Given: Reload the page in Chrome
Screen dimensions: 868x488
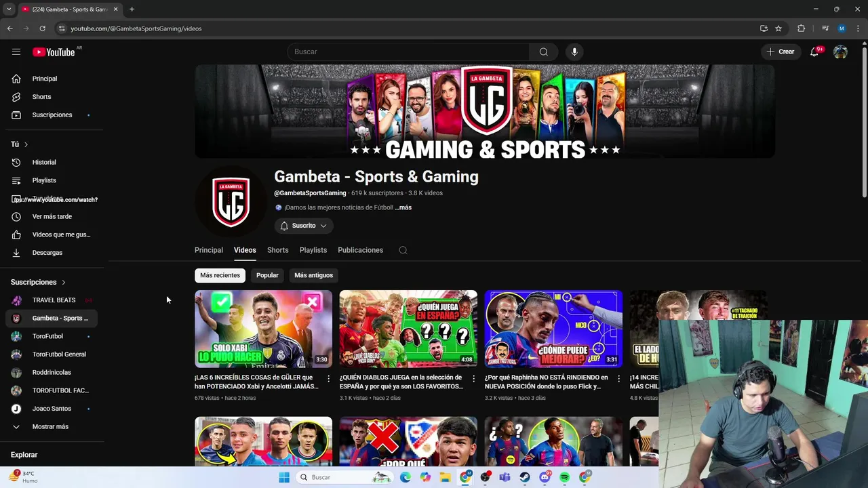Looking at the screenshot, I should point(42,28).
